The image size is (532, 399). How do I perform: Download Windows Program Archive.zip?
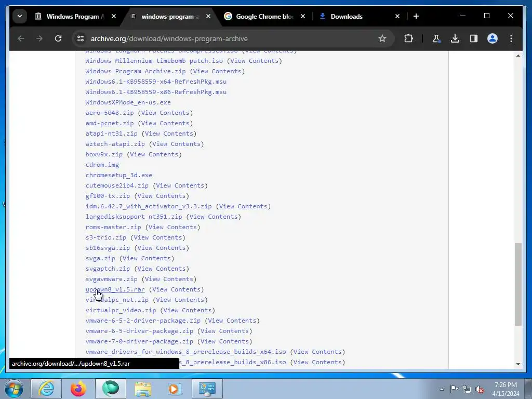[136, 71]
